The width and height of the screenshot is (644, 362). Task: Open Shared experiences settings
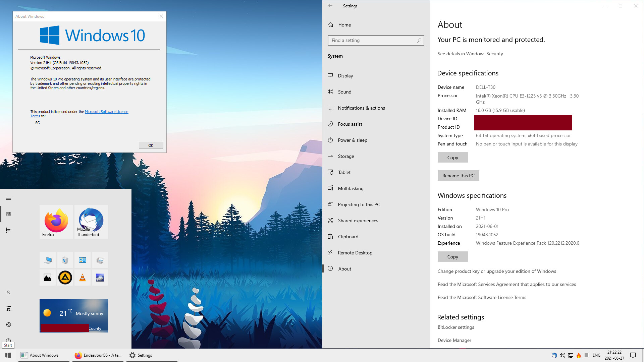coord(376,221)
